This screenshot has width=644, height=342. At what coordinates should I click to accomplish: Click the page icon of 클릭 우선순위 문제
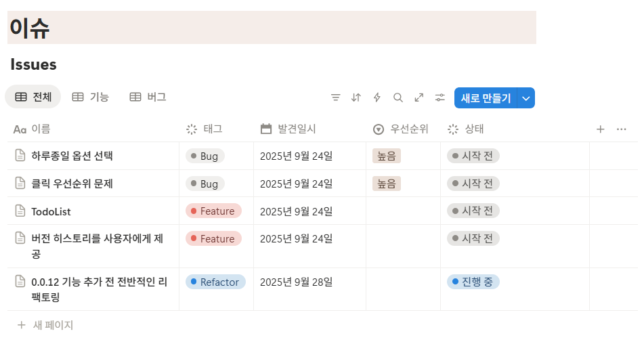click(20, 183)
